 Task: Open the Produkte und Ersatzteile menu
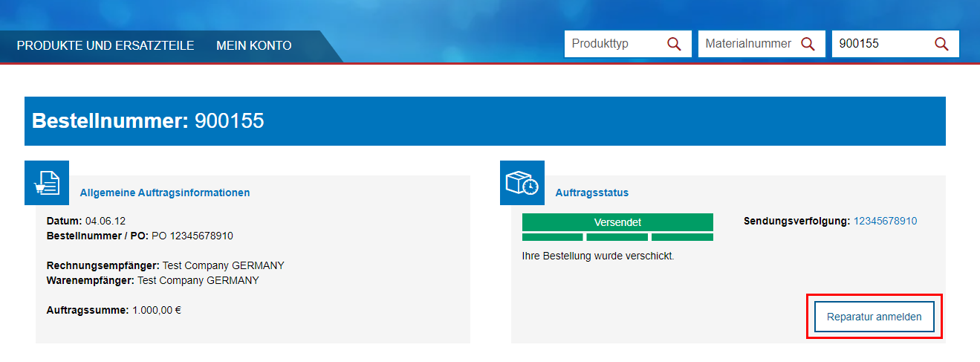click(106, 46)
